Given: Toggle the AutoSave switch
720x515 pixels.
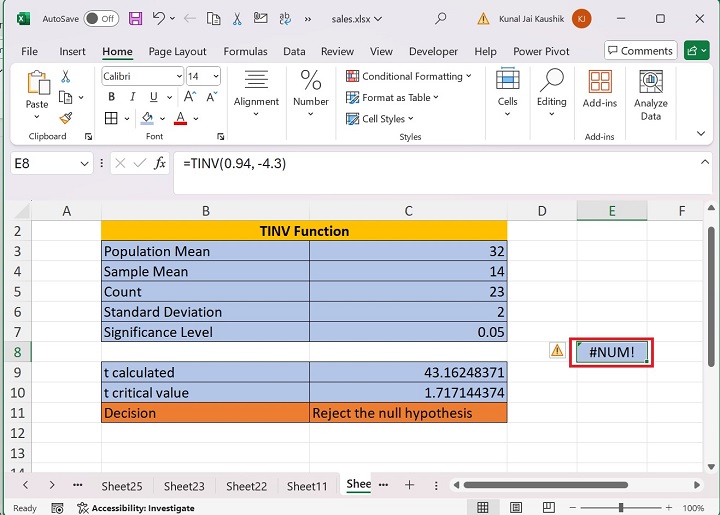Looking at the screenshot, I should 100,18.
